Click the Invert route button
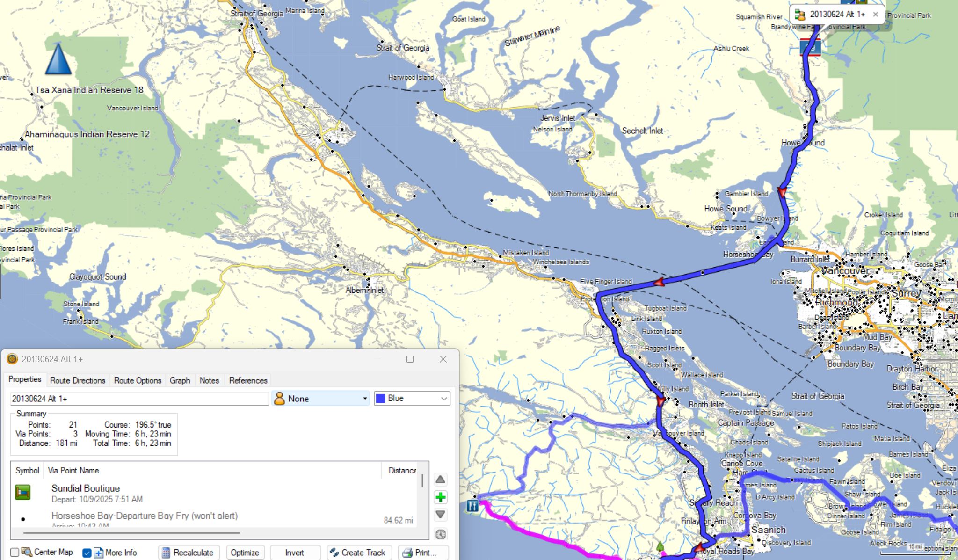The width and height of the screenshot is (958, 560). 295,553
